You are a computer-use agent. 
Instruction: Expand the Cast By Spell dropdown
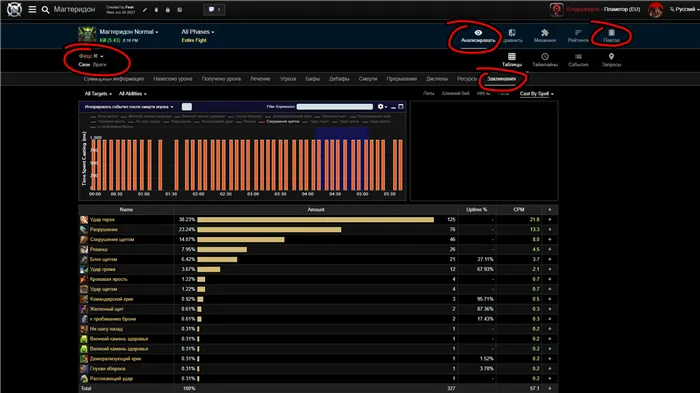(536, 94)
